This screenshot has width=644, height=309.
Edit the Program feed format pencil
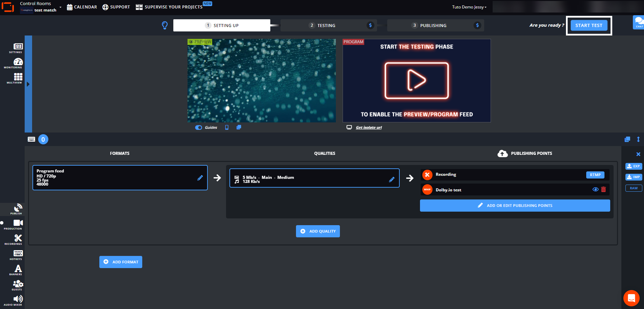coord(200,178)
